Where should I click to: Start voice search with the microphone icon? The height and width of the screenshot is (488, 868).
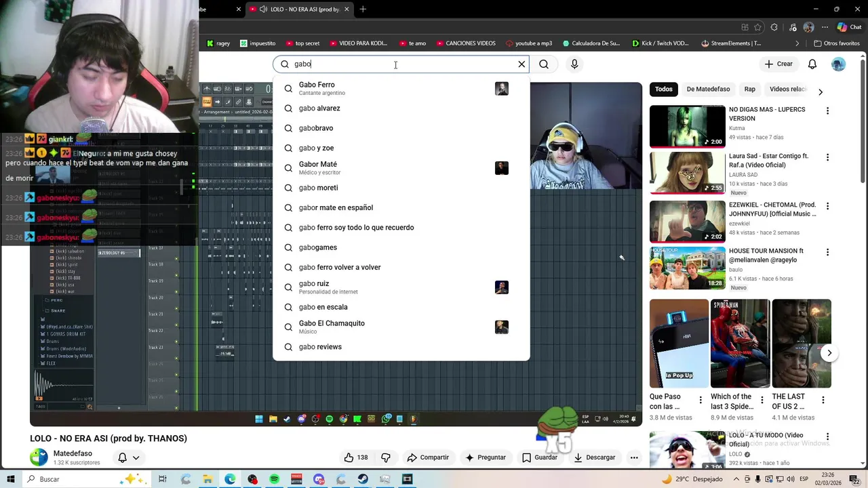pos(574,64)
